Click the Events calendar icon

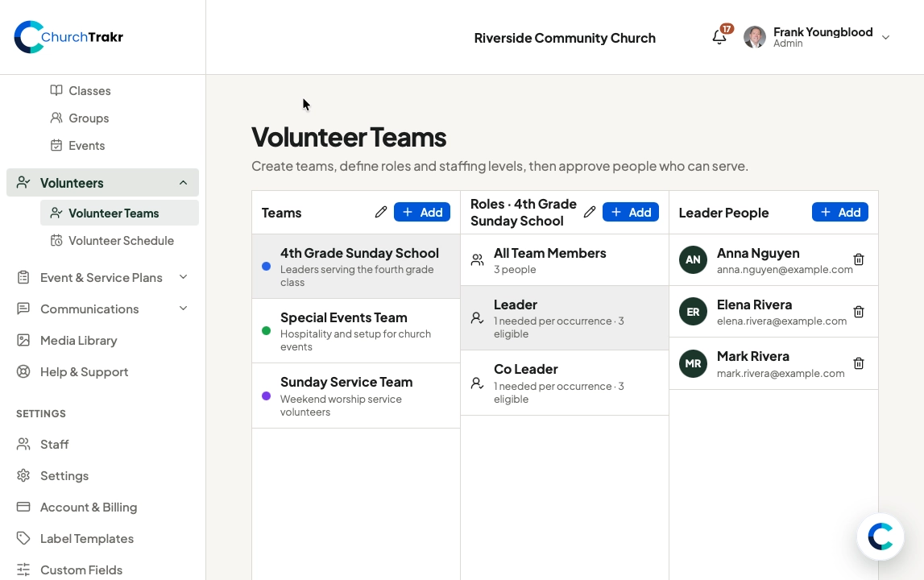click(56, 145)
